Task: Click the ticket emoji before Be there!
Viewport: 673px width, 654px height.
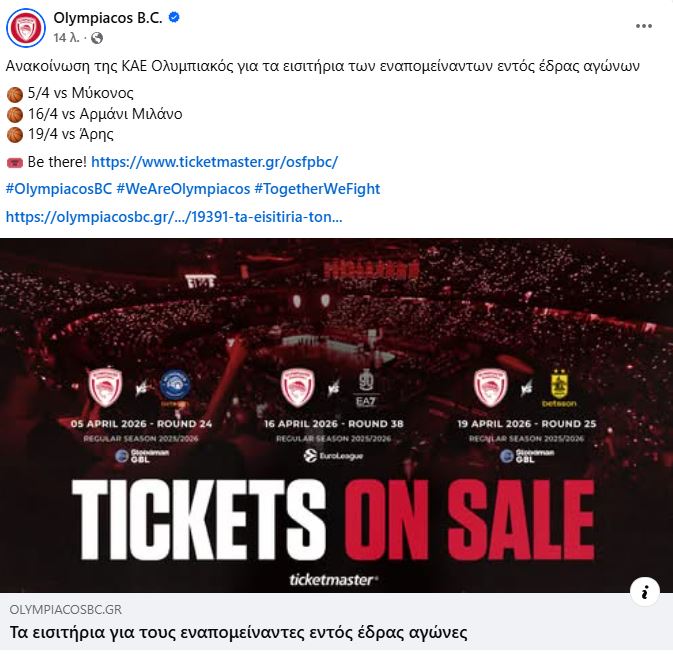Action: point(15,163)
